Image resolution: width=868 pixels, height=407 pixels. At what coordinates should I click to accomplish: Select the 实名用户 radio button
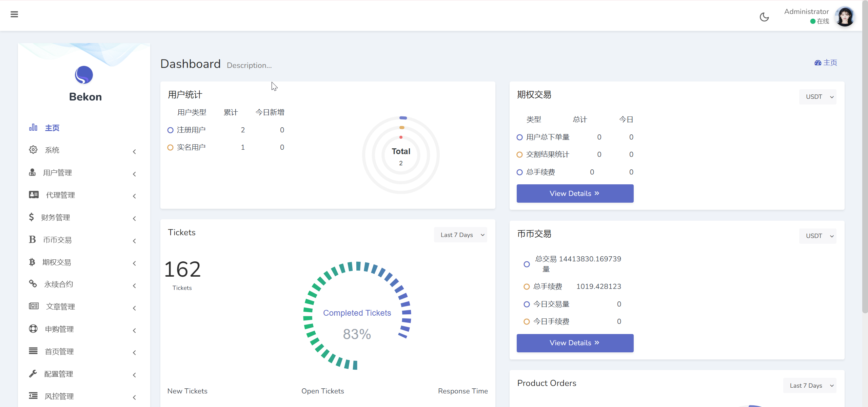coord(170,147)
